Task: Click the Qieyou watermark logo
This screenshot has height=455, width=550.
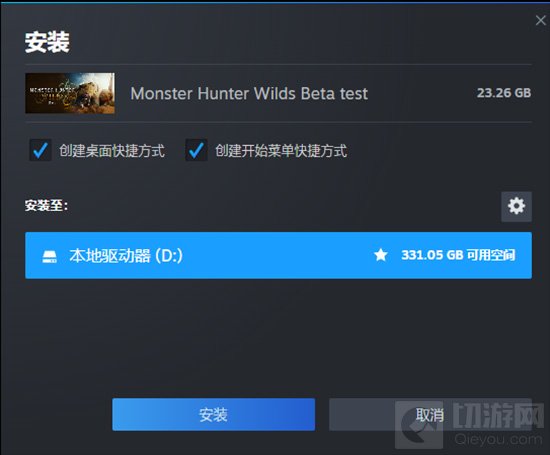Action: [x=470, y=425]
